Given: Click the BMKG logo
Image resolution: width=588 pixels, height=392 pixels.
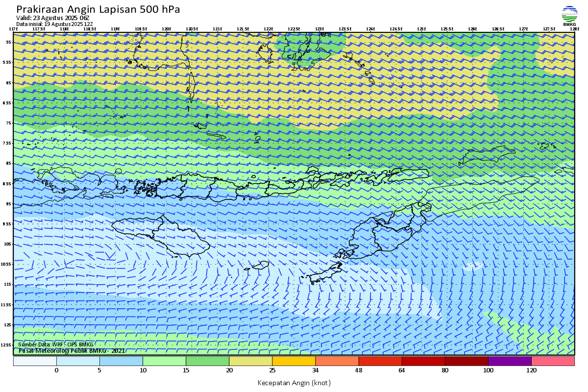Looking at the screenshot, I should coord(569,16).
